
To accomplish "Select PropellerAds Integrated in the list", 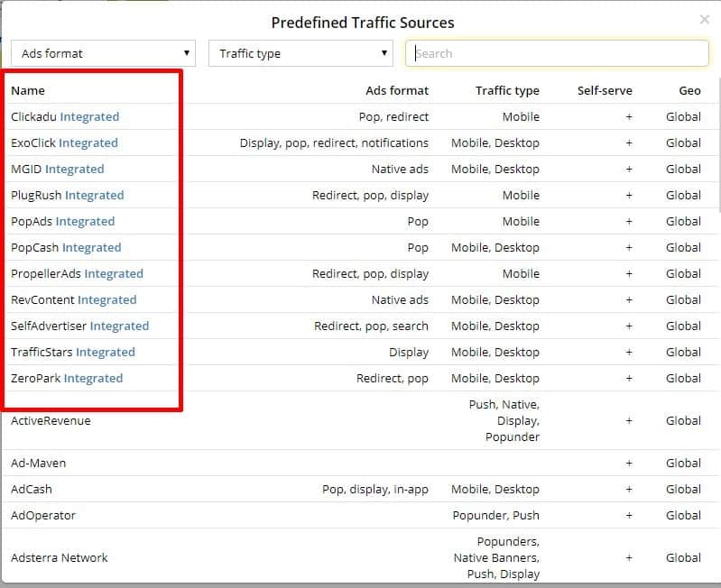I will (x=78, y=274).
